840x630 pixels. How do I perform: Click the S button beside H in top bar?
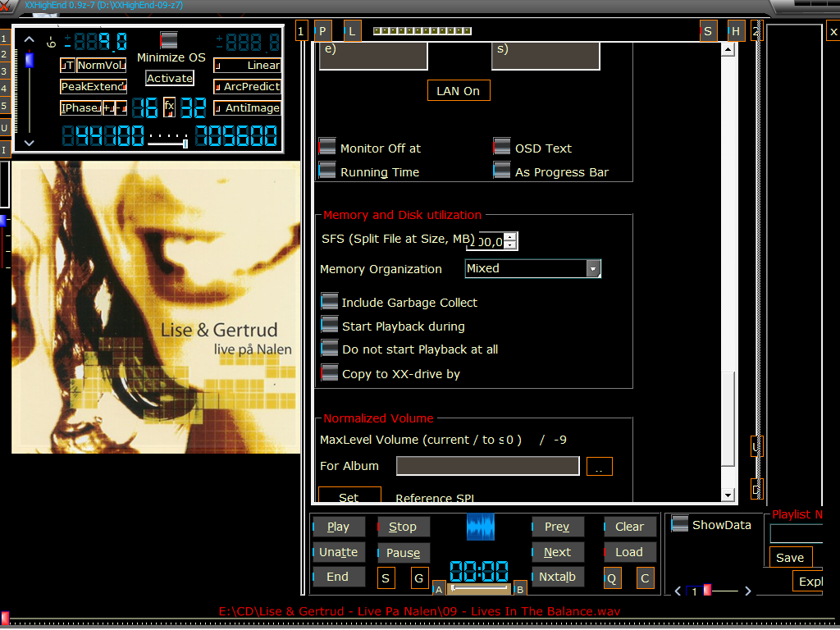click(x=708, y=31)
